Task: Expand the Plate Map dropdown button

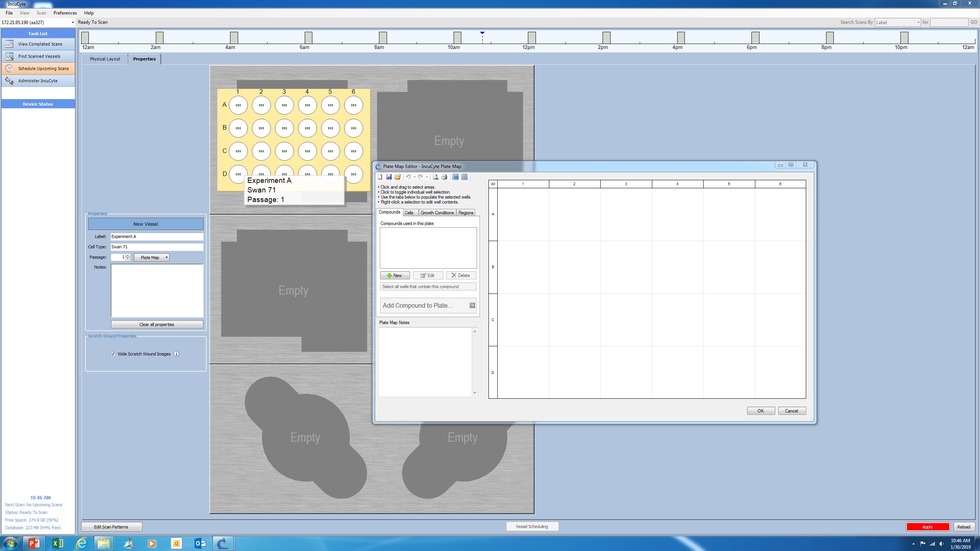Action: [x=167, y=258]
